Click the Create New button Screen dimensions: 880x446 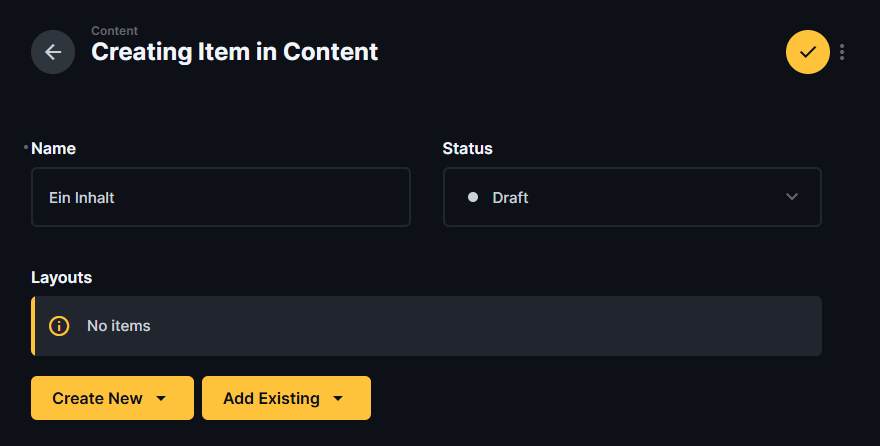98,398
